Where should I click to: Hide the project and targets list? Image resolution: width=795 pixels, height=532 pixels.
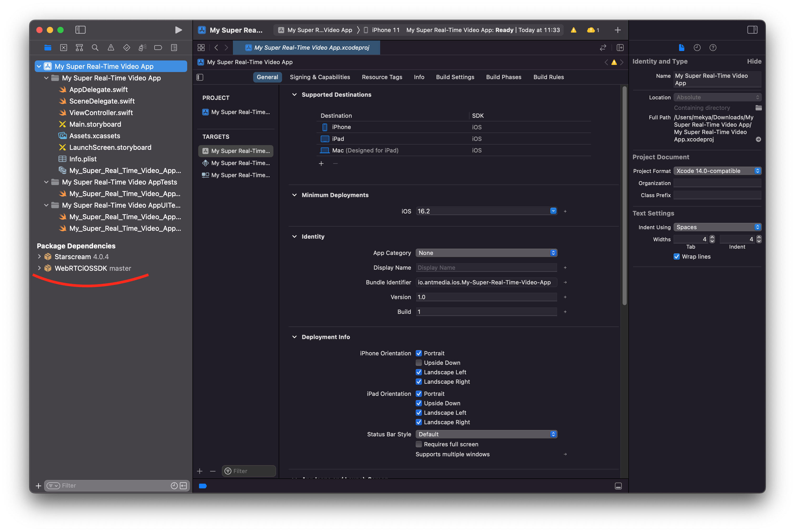point(200,77)
